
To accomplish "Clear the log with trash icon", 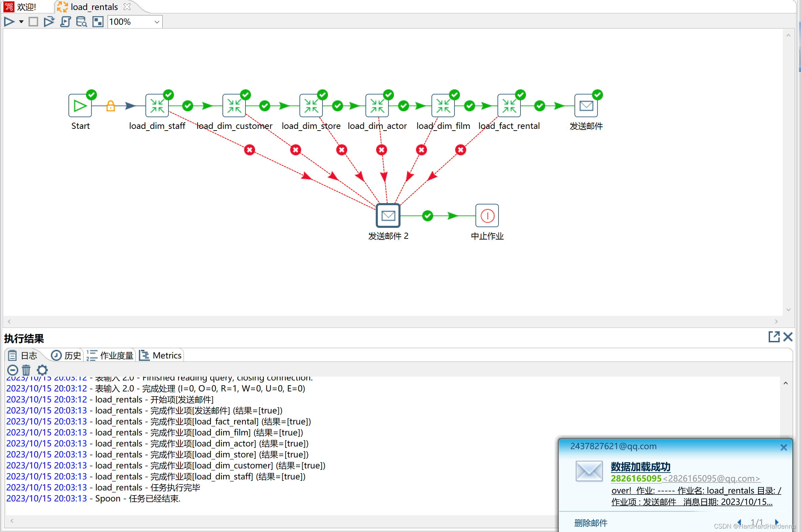I will 26,370.
